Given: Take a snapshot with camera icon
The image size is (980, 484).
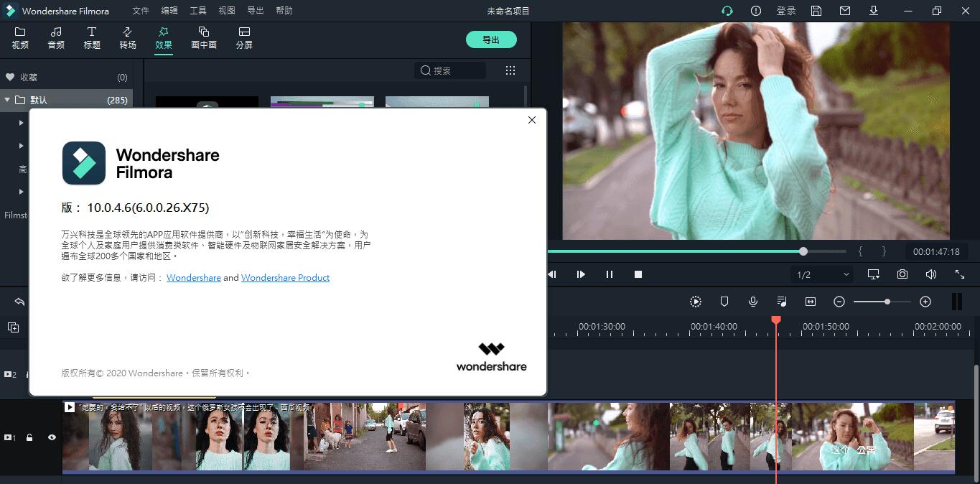Looking at the screenshot, I should (902, 274).
